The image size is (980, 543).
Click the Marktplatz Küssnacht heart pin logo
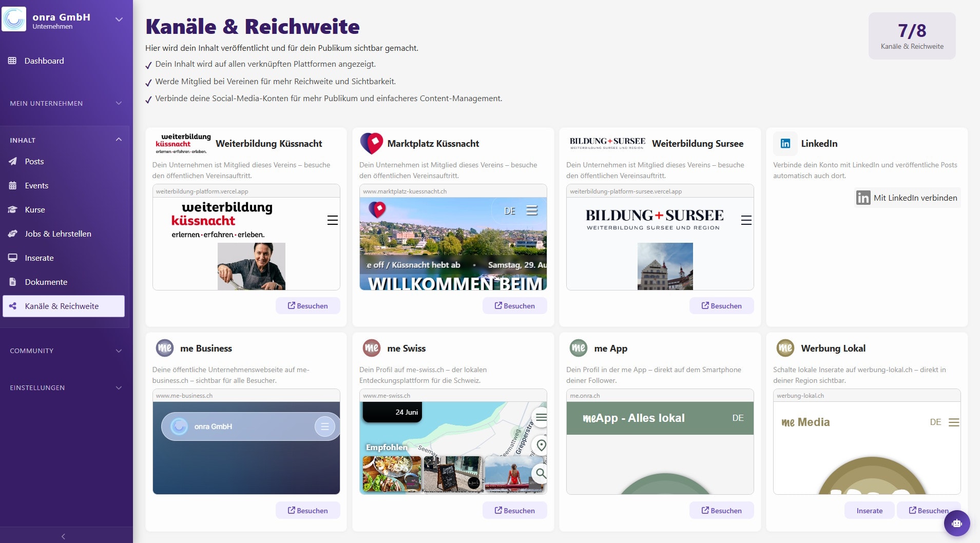click(372, 143)
